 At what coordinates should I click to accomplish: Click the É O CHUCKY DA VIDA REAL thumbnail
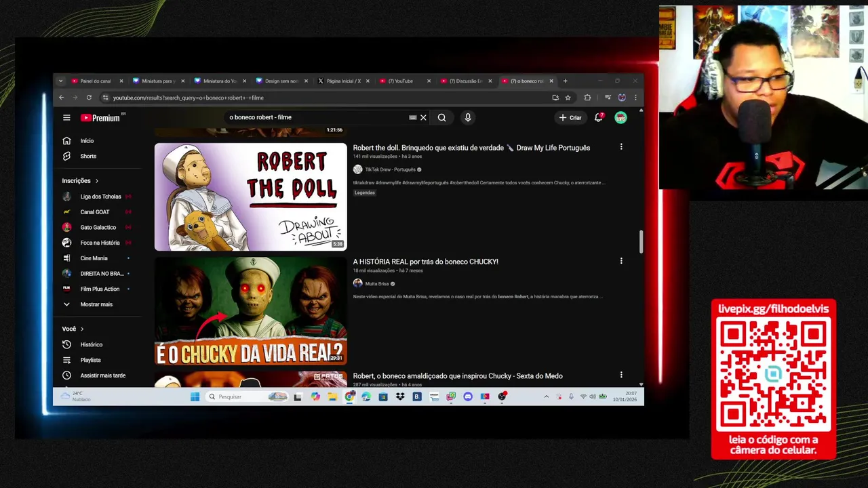250,310
